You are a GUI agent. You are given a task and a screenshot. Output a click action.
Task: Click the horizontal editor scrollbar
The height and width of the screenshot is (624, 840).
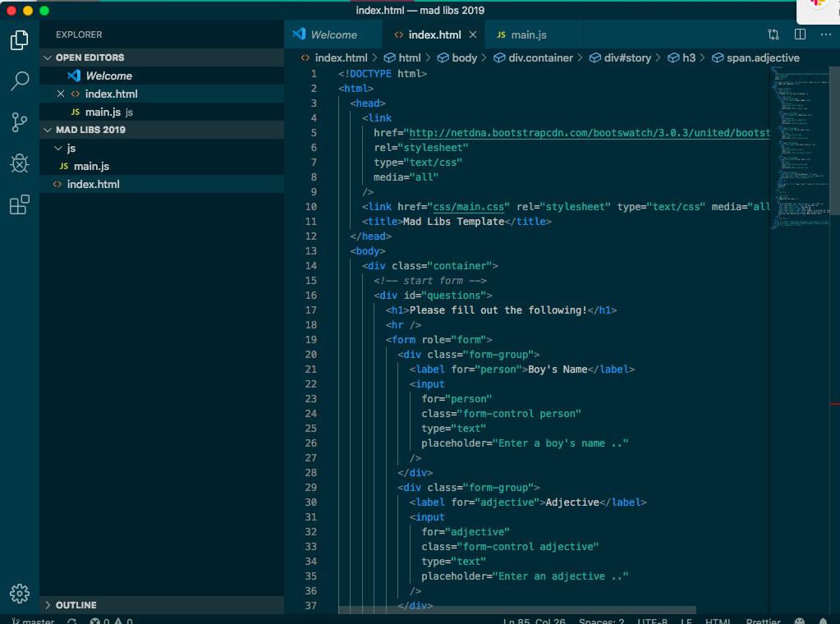coord(517,610)
